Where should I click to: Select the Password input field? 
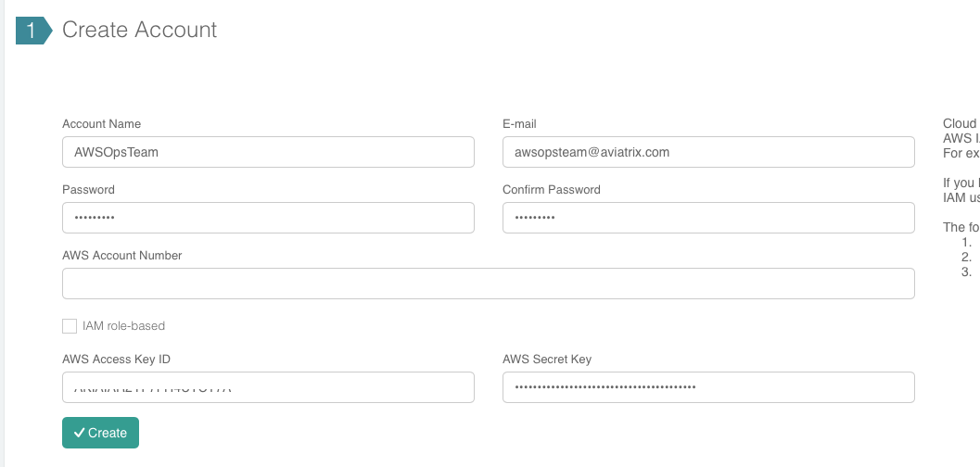268,218
